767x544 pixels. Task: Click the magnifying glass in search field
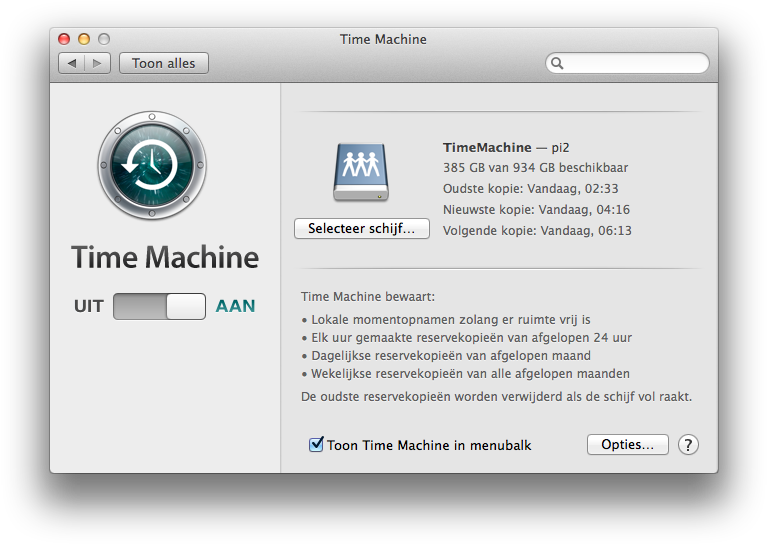557,63
